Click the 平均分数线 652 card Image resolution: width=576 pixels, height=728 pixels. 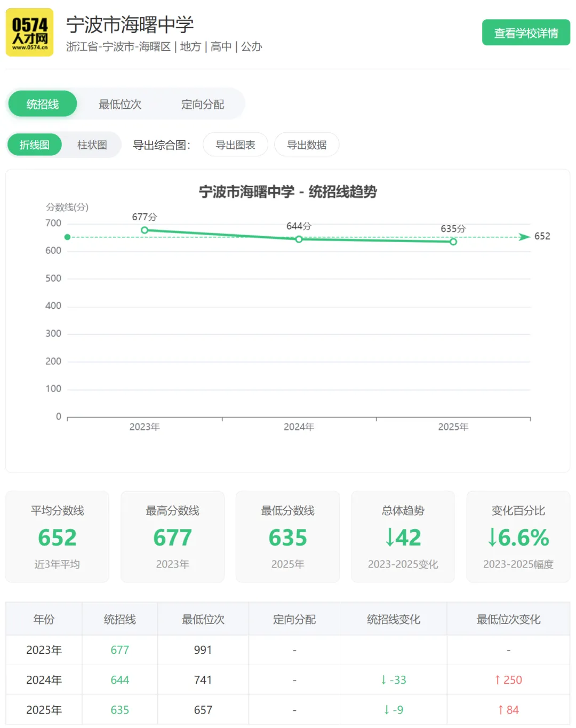[57, 537]
